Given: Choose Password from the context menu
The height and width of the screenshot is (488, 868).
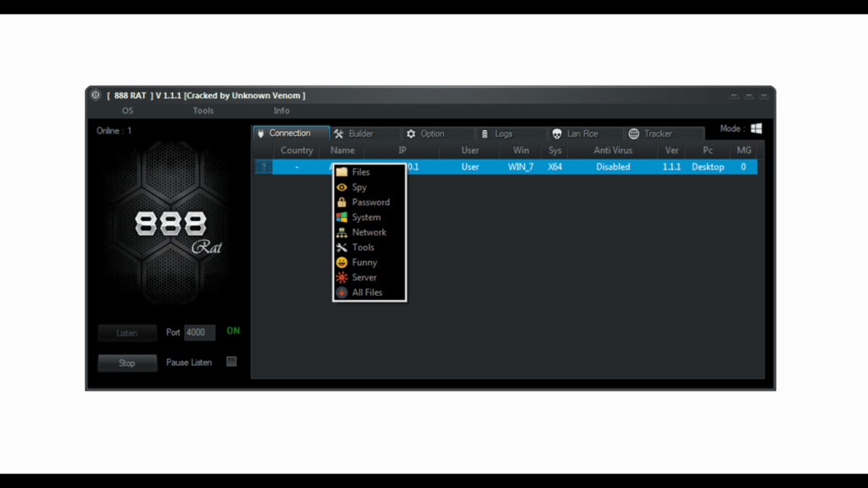Looking at the screenshot, I should tap(370, 202).
